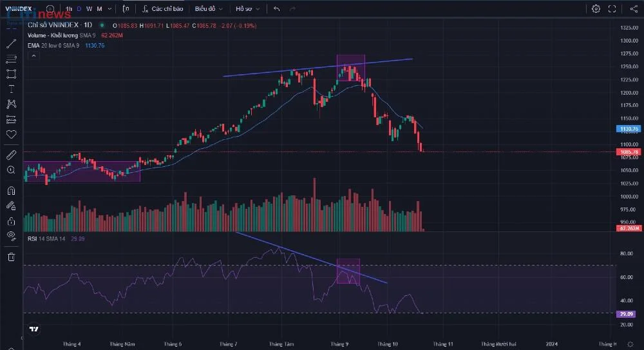Image resolution: width=644 pixels, height=350 pixels.
Task: Hide all drawings with eye icon
Action: [11, 236]
